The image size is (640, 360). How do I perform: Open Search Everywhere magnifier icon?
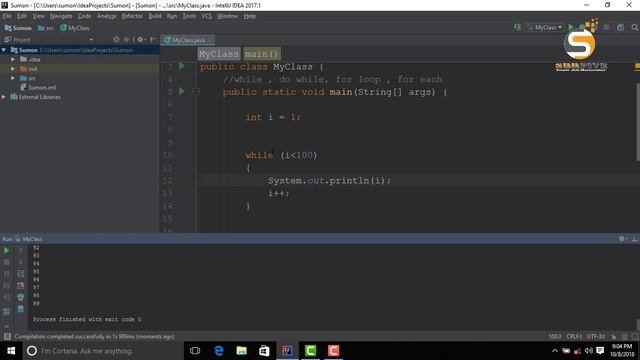coord(634,27)
